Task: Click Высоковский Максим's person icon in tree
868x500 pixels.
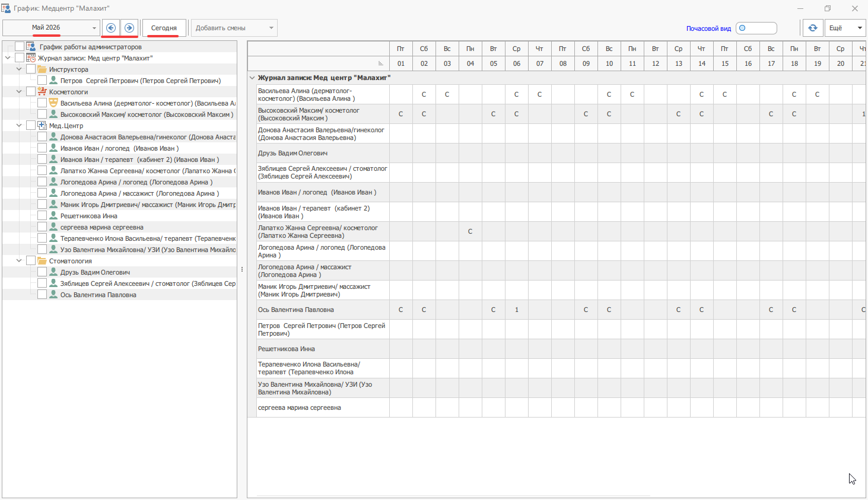Action: coord(53,114)
